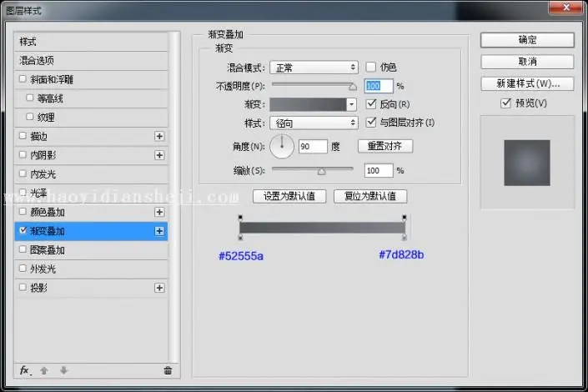Select the 外发光 style row
This screenshot has height=392, width=588.
click(91, 269)
